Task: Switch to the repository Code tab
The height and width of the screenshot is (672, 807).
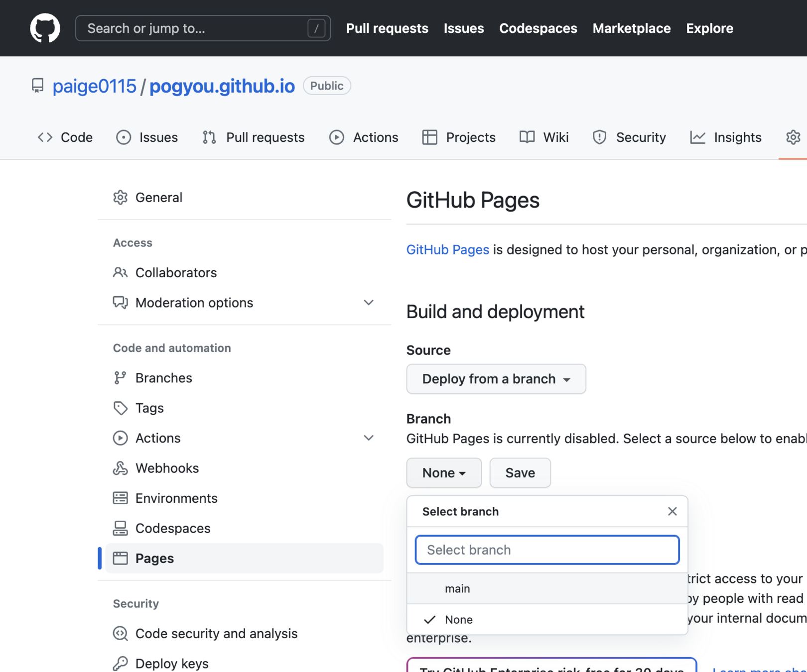Action: (65, 137)
